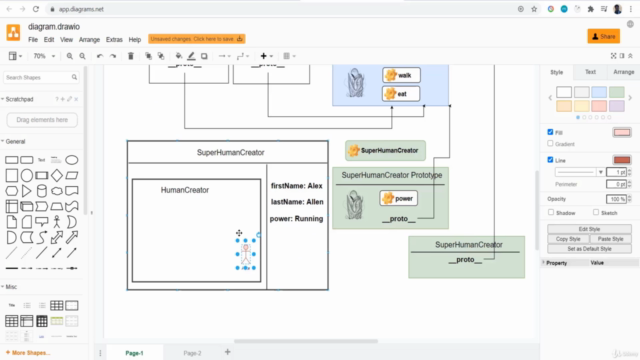Undo the last action

click(x=100, y=56)
